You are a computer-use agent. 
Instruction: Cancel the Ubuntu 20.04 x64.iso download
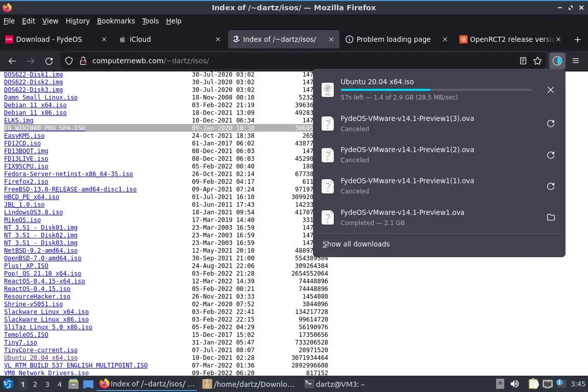click(x=551, y=90)
